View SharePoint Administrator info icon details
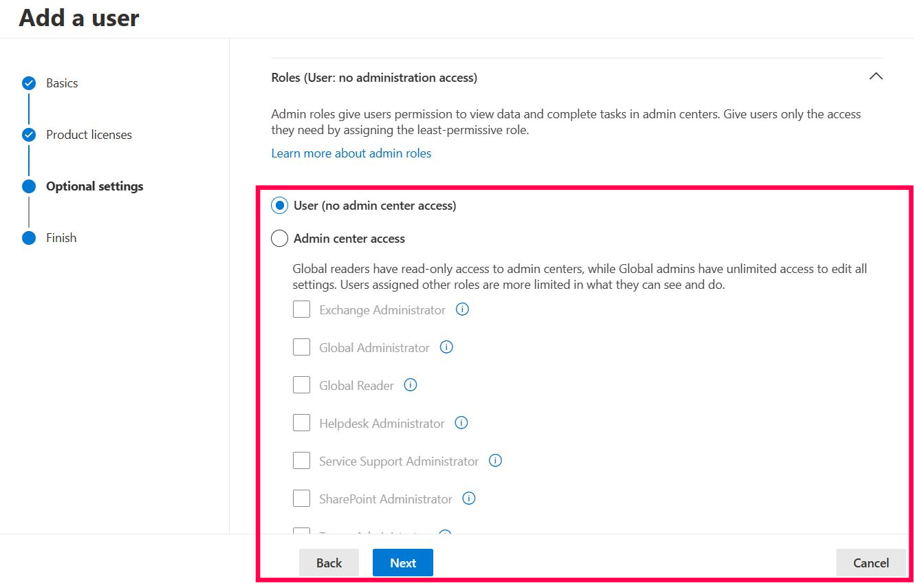This screenshot has width=914, height=588. 469,499
